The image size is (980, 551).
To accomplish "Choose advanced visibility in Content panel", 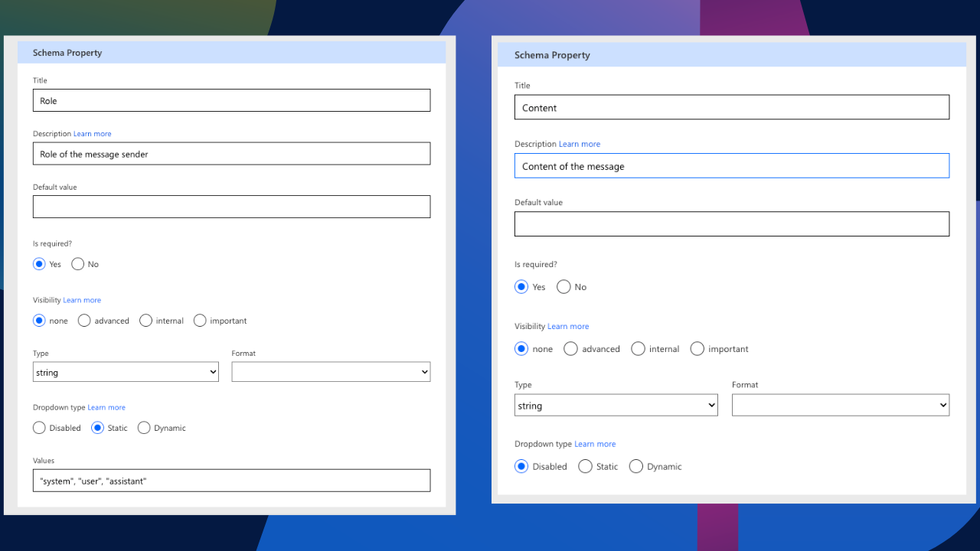I will tap(570, 349).
